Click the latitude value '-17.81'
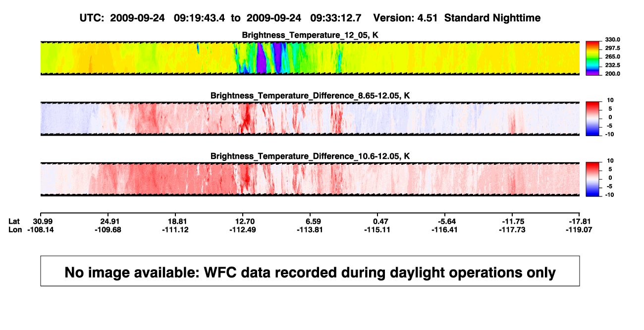 [581, 221]
